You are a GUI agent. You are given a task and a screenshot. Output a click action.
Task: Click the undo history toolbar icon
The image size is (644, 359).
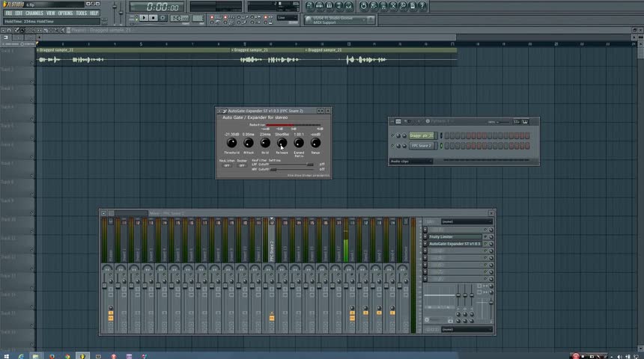point(363,6)
